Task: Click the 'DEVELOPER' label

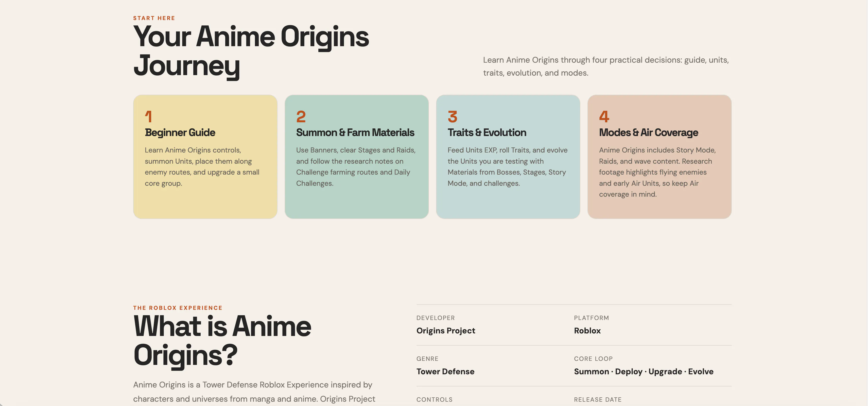Action: (x=435, y=318)
